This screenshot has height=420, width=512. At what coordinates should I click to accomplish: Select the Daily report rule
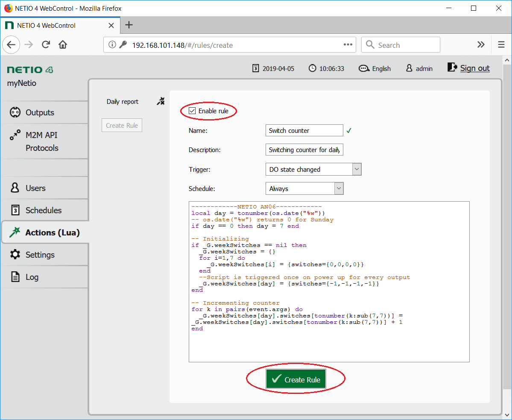click(x=123, y=102)
